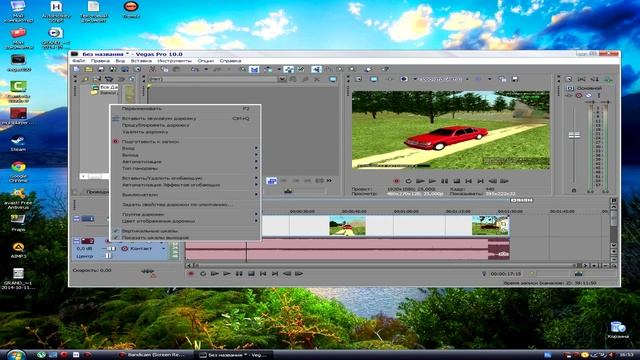Screen dimensions: 640x360
Task: Switch to Bandicam in the taskbar
Action: (x=152, y=355)
